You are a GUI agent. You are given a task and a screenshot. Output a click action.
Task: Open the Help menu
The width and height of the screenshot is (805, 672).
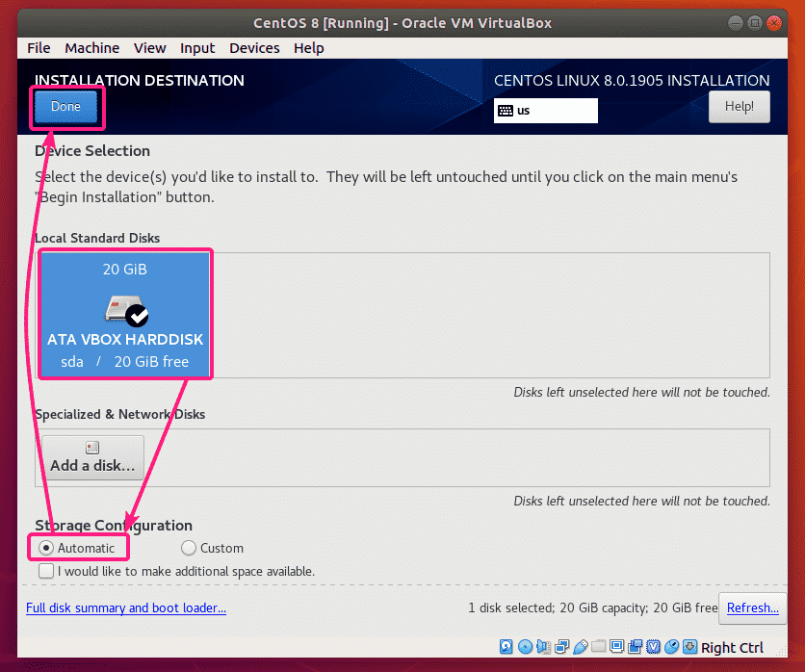tap(308, 48)
